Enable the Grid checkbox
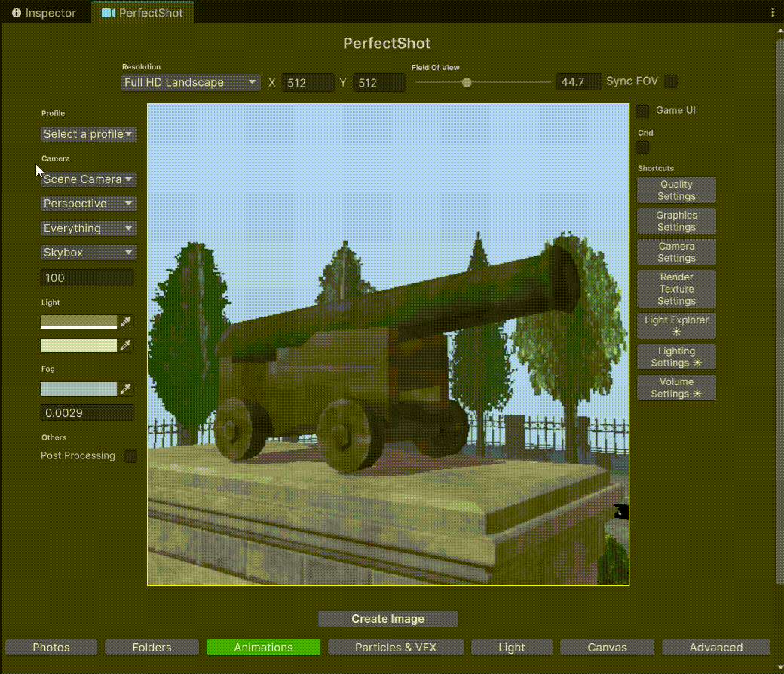 (643, 148)
